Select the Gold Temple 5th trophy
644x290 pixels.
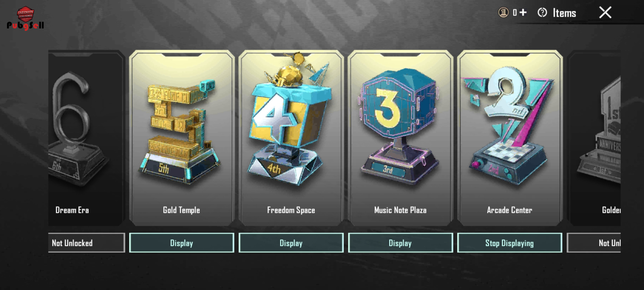[182, 138]
